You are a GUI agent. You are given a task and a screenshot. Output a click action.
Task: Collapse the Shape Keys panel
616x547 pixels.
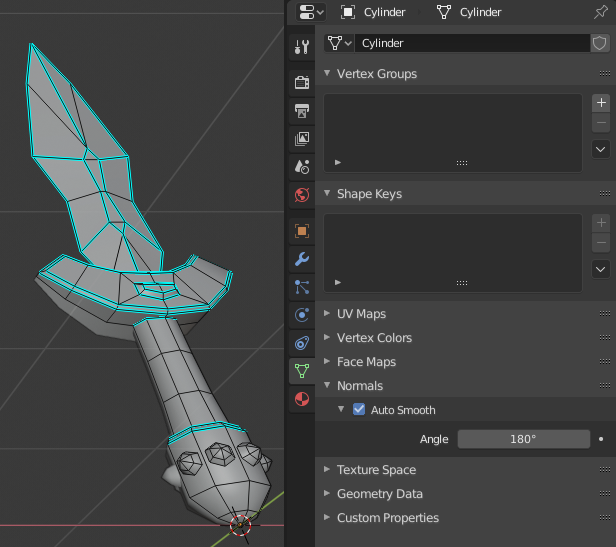[x=327, y=193]
